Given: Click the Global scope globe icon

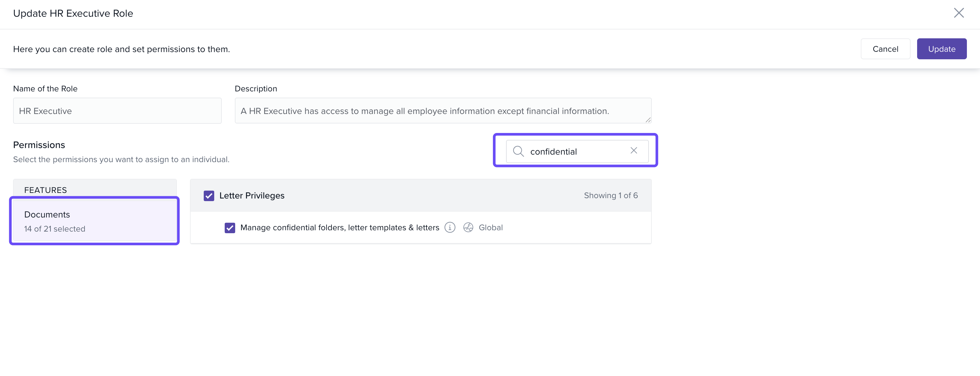Looking at the screenshot, I should [468, 227].
